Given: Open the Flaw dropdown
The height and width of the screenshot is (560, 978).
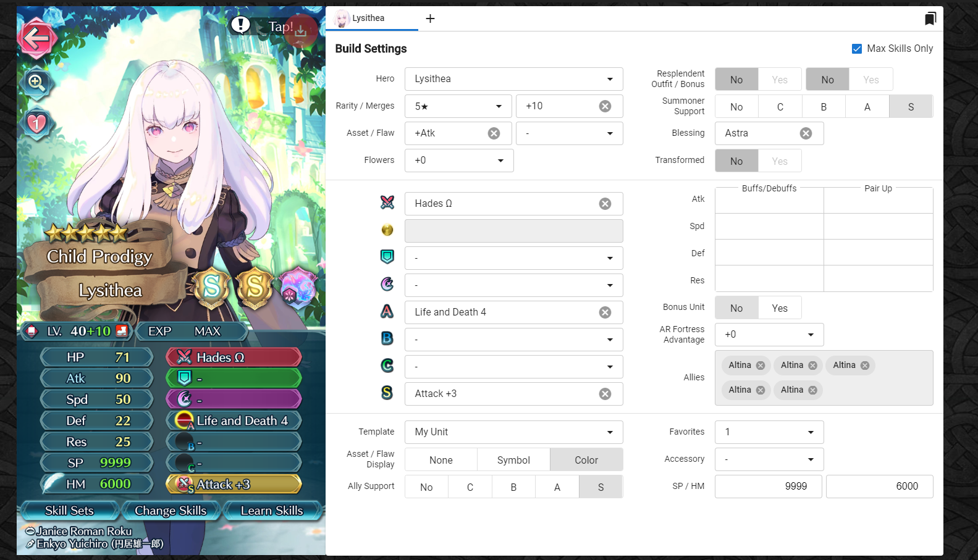Looking at the screenshot, I should tap(570, 133).
